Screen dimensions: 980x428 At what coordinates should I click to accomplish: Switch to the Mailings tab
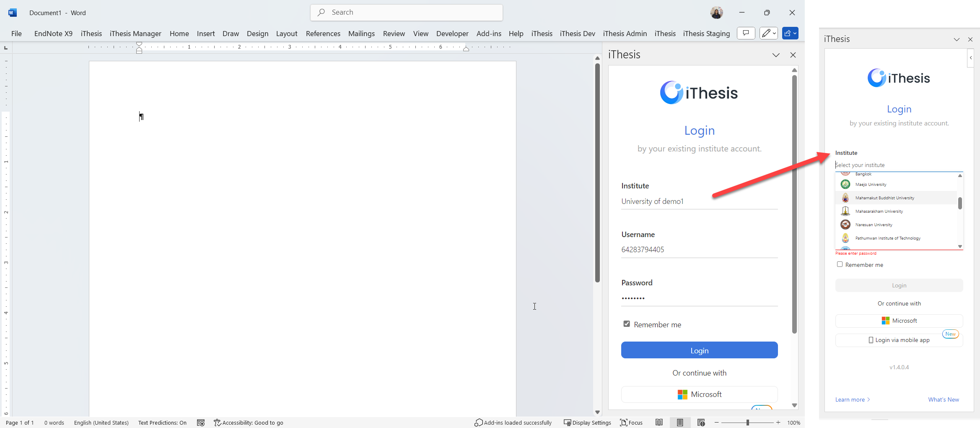point(361,34)
